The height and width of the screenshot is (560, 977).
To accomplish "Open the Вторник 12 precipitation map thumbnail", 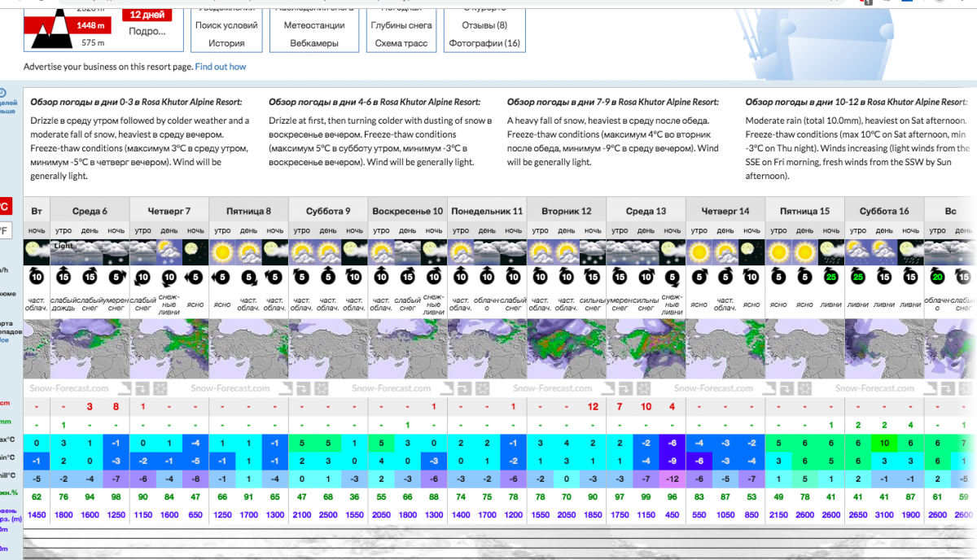I will [x=567, y=350].
